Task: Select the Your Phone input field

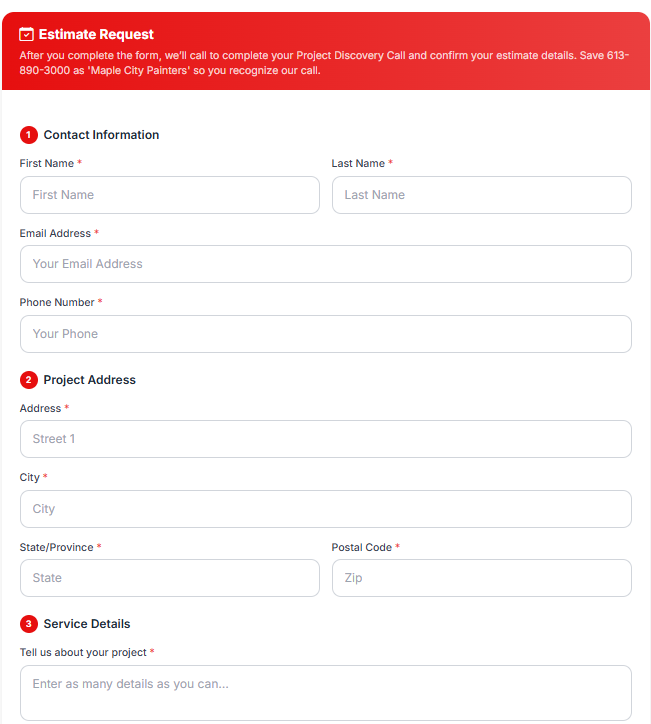Action: click(x=326, y=334)
